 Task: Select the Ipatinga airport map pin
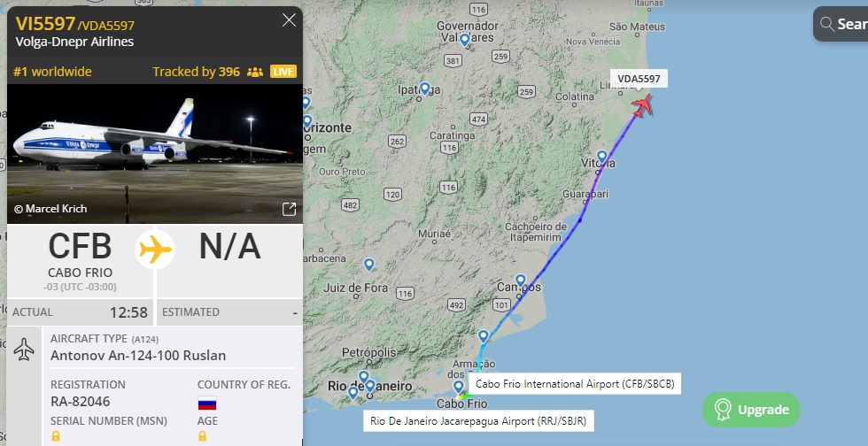tap(424, 88)
